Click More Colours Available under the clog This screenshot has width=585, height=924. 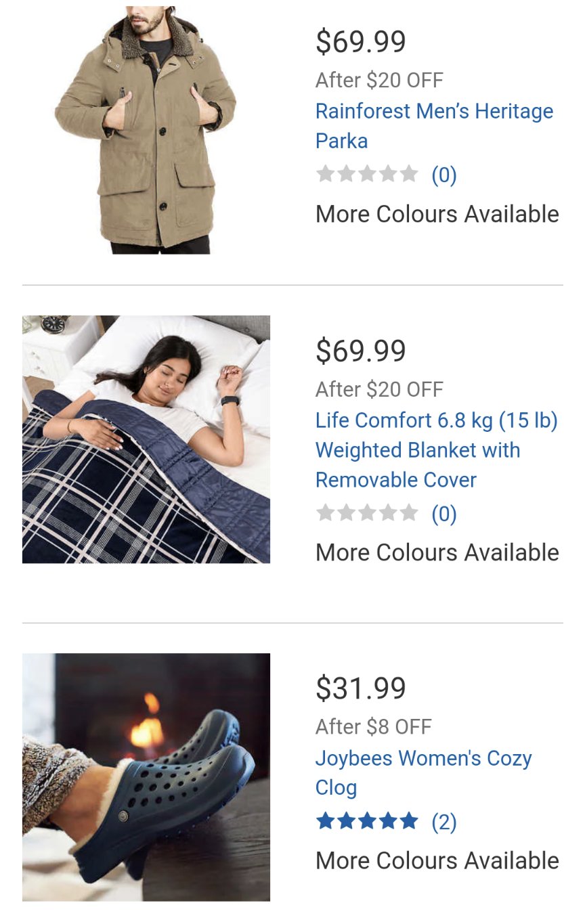(437, 860)
